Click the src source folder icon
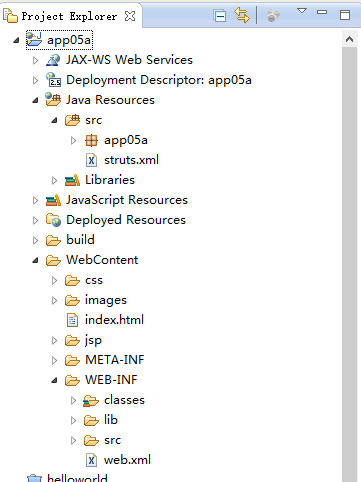This screenshot has width=361, height=482. 72,120
